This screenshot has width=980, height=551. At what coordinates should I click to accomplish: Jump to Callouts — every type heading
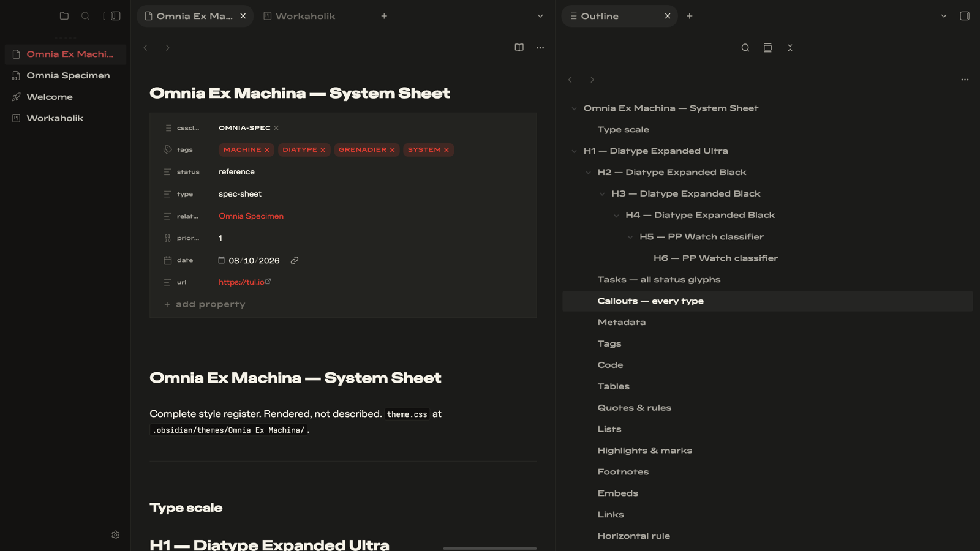pyautogui.click(x=767, y=301)
